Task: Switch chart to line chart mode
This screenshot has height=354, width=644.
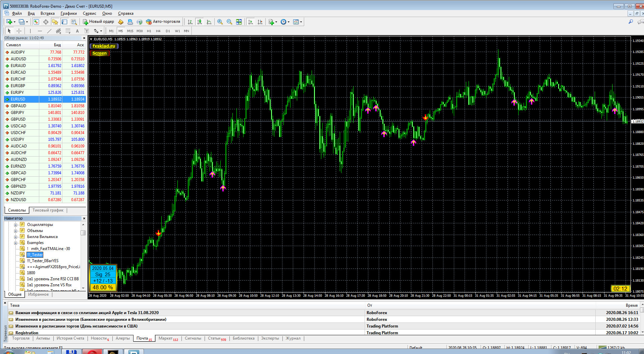Action: pyautogui.click(x=209, y=22)
